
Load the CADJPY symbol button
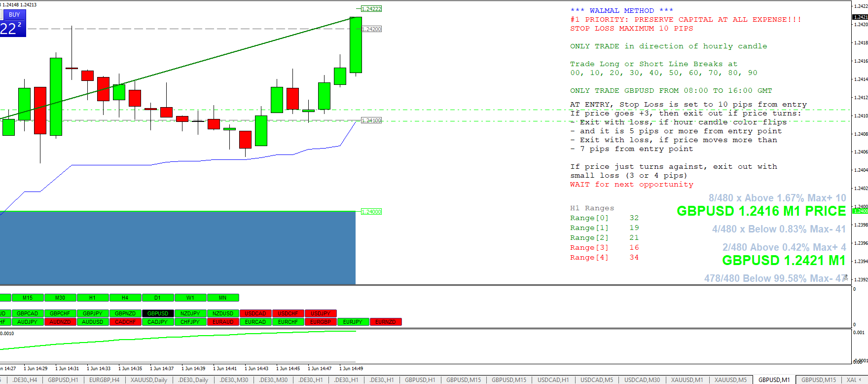(x=158, y=322)
